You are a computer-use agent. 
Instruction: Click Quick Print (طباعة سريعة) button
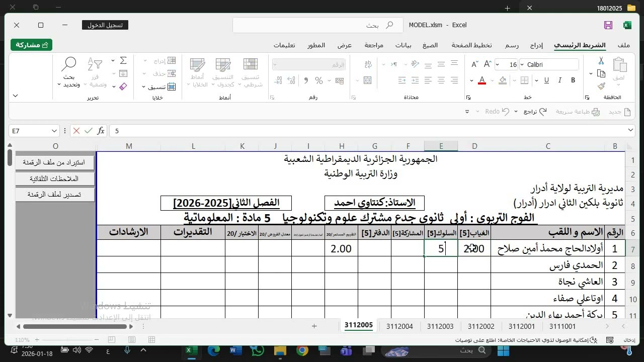[x=578, y=112]
